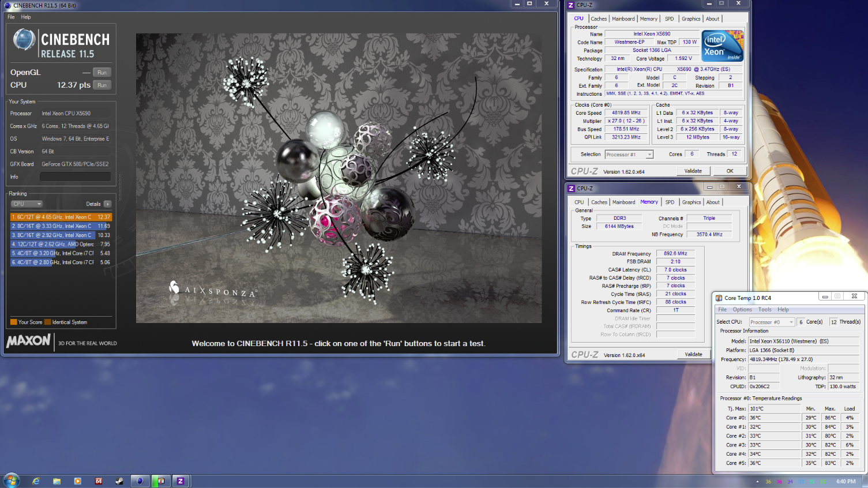Open Core Temp Processor #0 dropdown
Viewport: 868px width, 488px height.
772,322
